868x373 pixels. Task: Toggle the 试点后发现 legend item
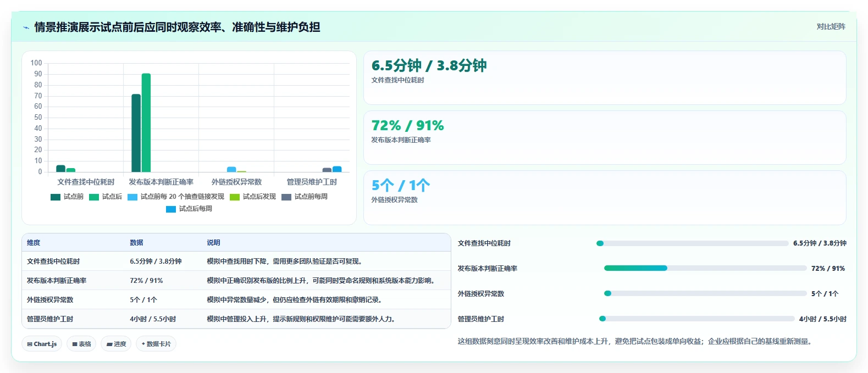pos(253,197)
